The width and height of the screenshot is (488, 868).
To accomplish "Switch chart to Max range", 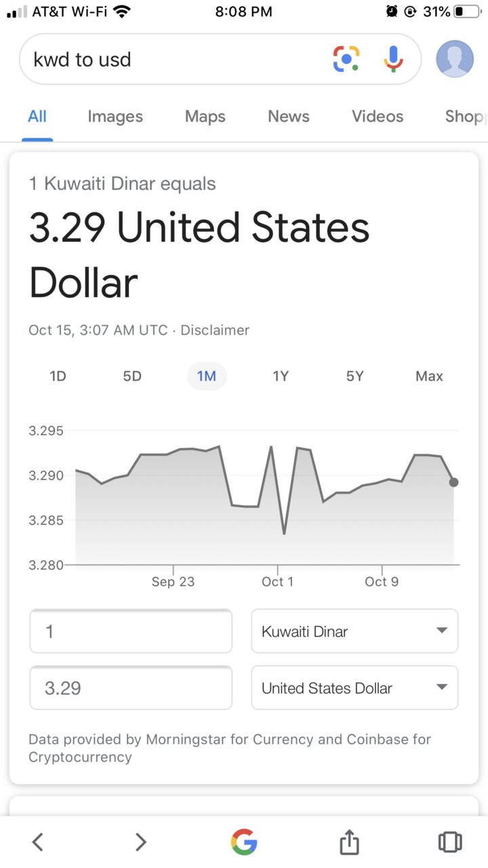I will [x=429, y=376].
